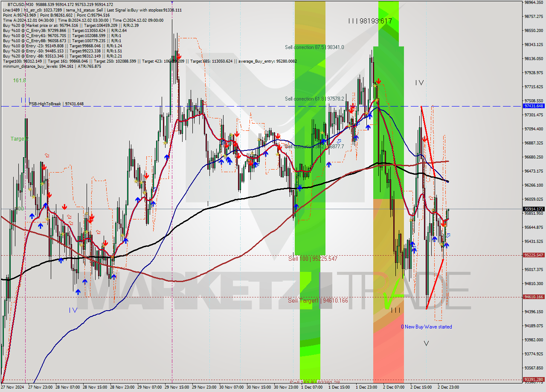
Task: Click the 96266.100 price scale value
Action: coord(534,185)
